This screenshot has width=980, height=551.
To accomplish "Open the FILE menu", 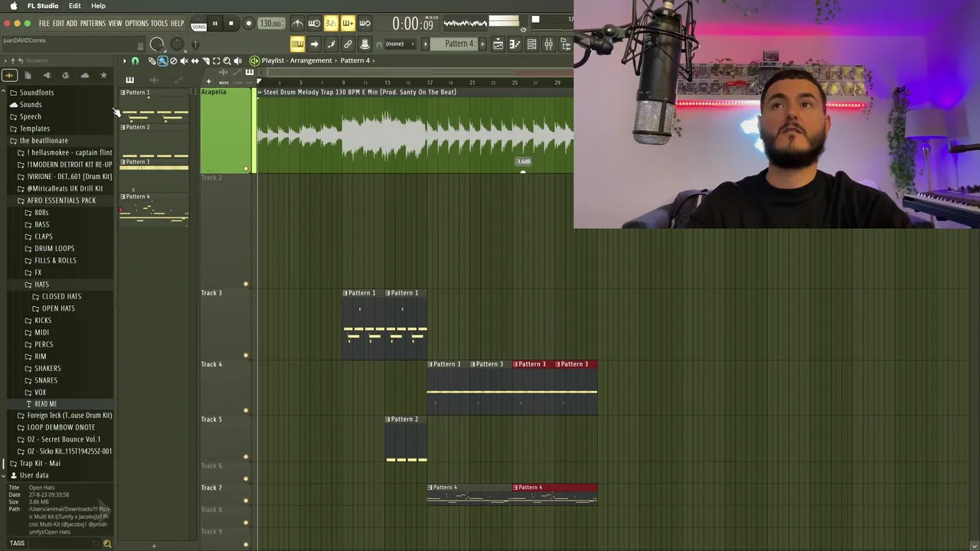I will (x=44, y=23).
